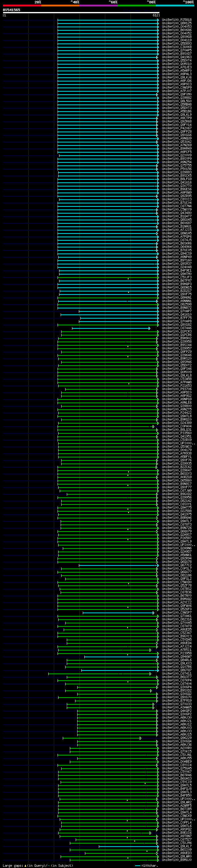This screenshot has height=868, width=197.
Task: Select the UniRef100_A2XVR0 label
Action: point(177,748)
